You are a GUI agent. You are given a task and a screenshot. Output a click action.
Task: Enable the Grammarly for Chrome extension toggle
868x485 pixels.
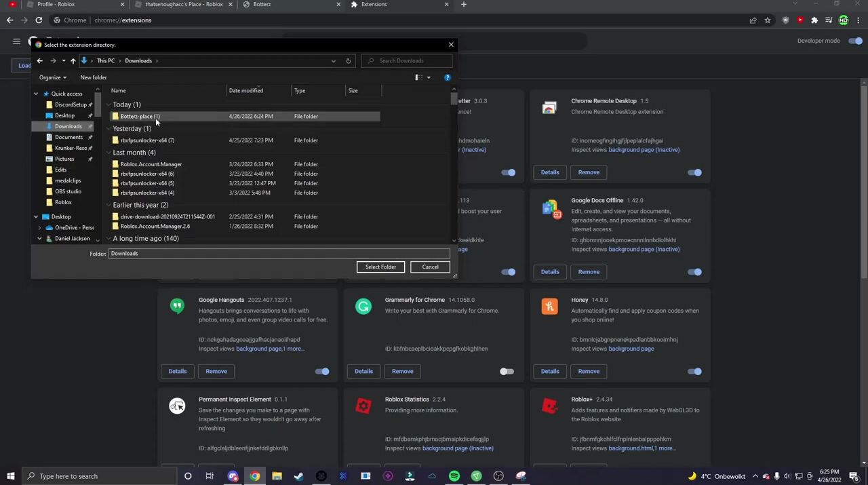pyautogui.click(x=507, y=372)
